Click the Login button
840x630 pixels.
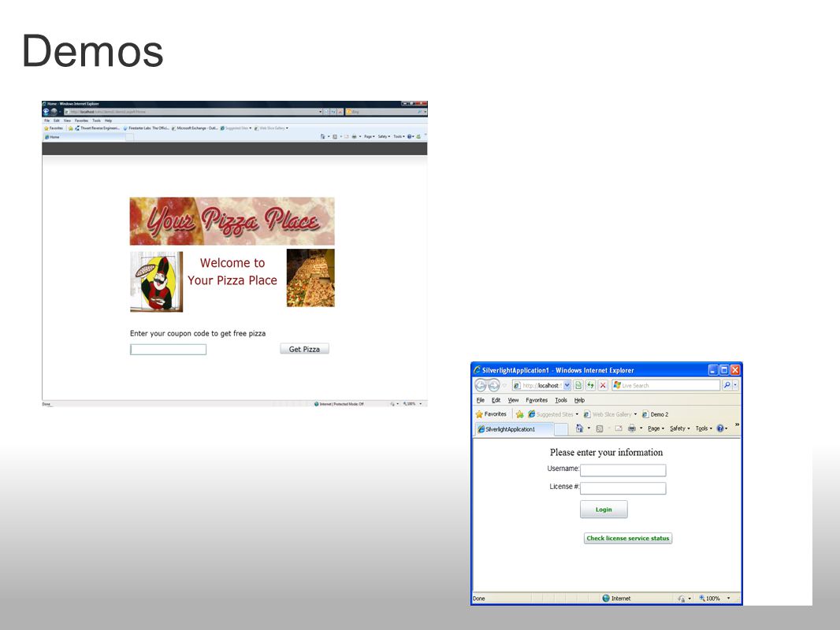604,509
